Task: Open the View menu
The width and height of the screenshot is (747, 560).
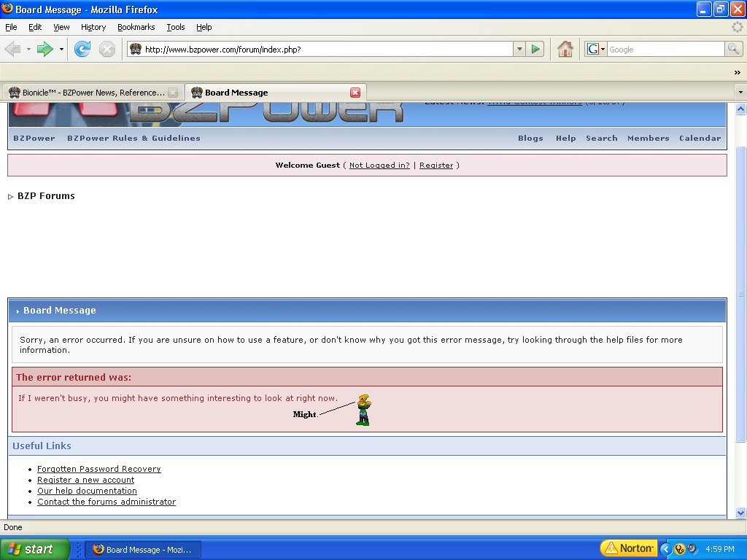Action: coord(61,27)
